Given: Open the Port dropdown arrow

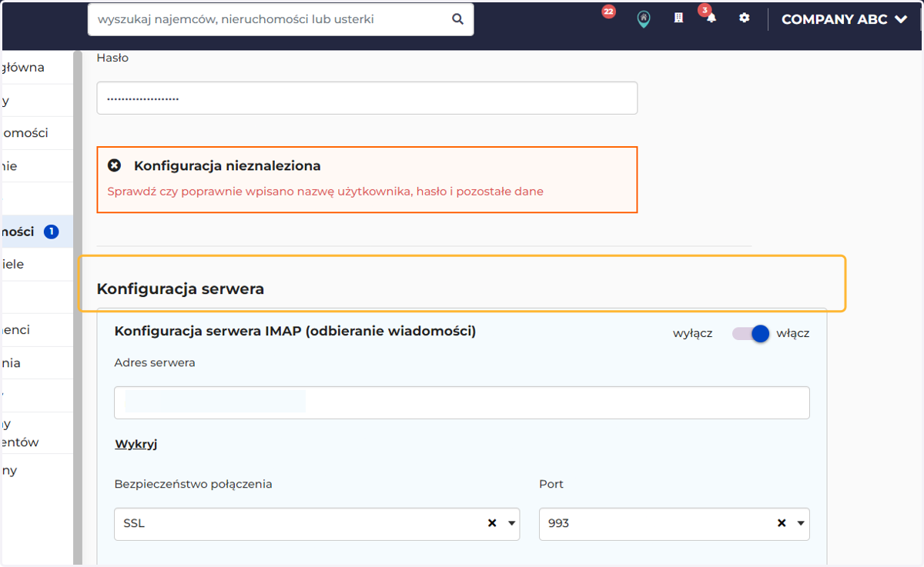Looking at the screenshot, I should pyautogui.click(x=801, y=524).
